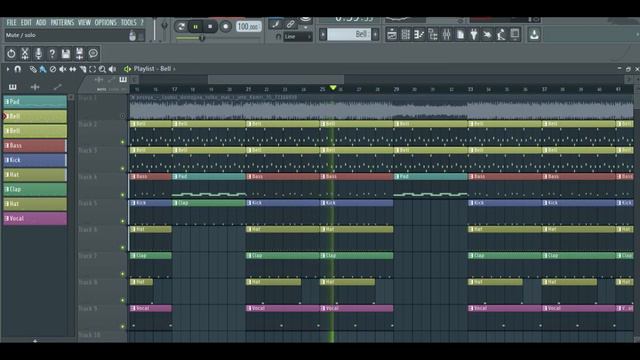
Task: Click the export download arrow icon
Action: (534, 35)
